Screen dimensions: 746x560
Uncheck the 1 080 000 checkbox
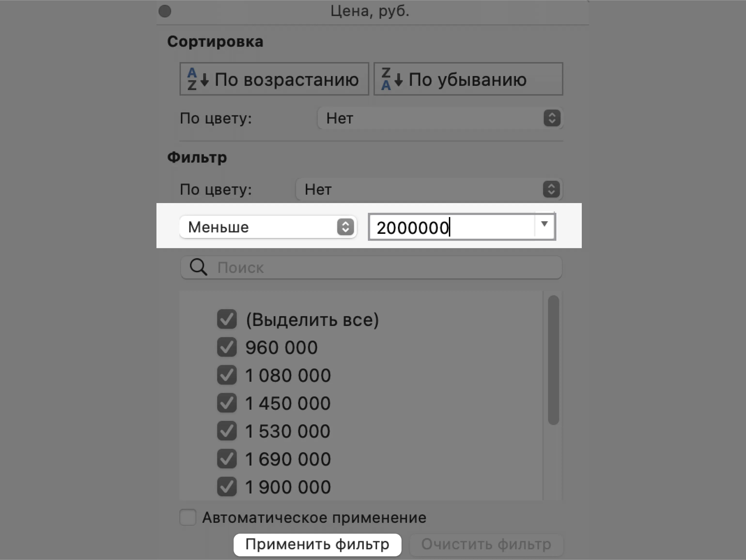click(227, 375)
